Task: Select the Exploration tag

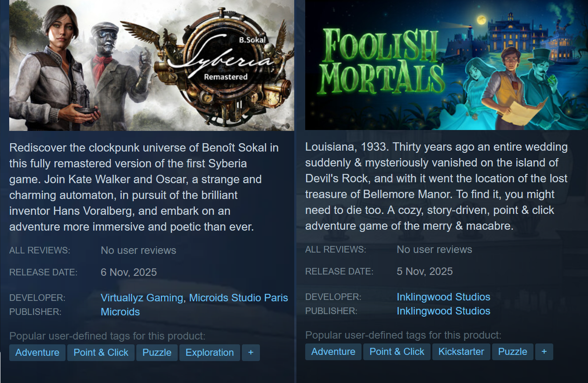Action: click(x=210, y=353)
